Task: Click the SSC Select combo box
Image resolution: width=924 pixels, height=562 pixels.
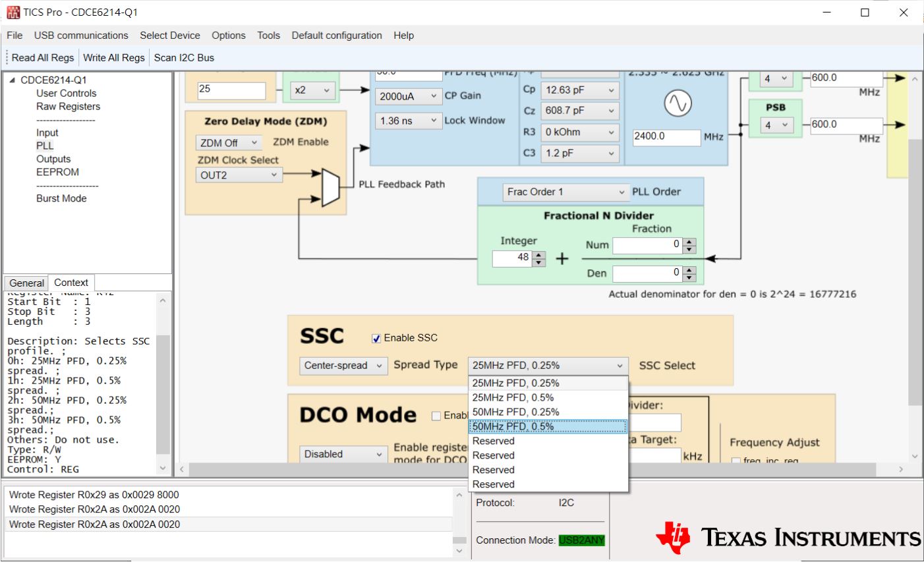Action: click(548, 366)
